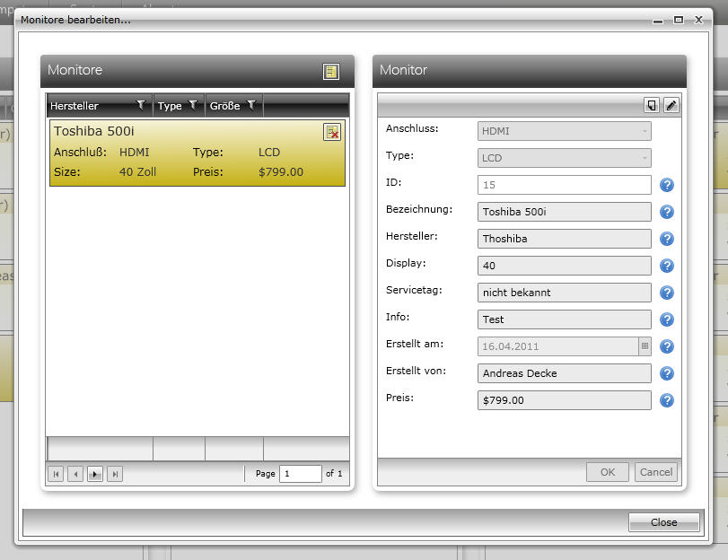This screenshot has width=728, height=560.
Task: Select the Toshiba 500i title in list
Action: click(93, 131)
